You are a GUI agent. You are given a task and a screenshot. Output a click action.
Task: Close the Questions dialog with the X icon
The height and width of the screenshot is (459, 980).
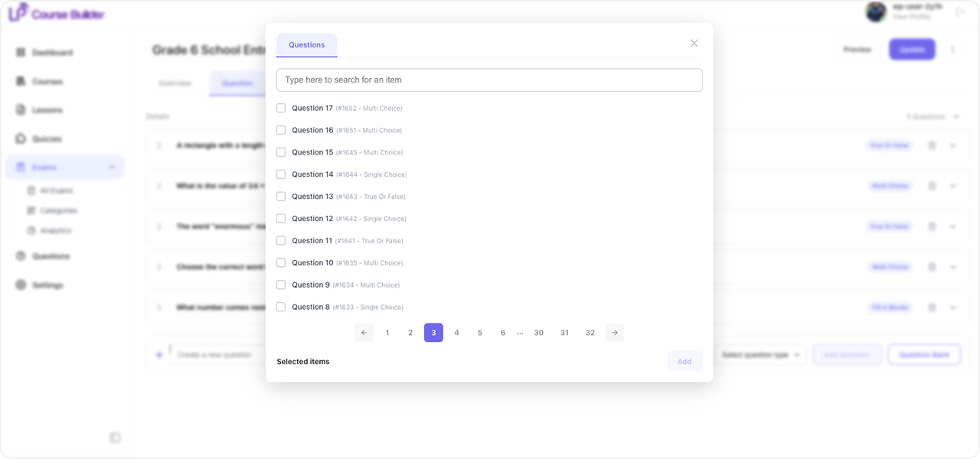[x=694, y=44]
